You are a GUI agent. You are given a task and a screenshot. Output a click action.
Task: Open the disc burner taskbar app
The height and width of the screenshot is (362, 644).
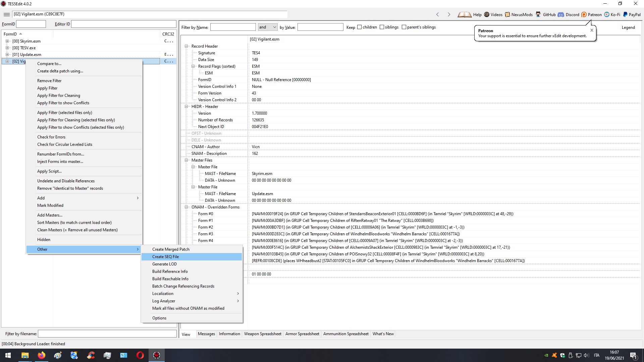tap(74, 355)
